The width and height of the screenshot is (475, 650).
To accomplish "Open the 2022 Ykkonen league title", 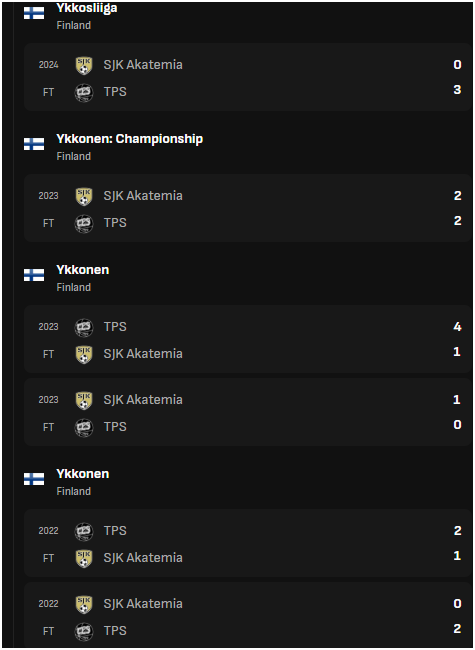I will click(82, 474).
